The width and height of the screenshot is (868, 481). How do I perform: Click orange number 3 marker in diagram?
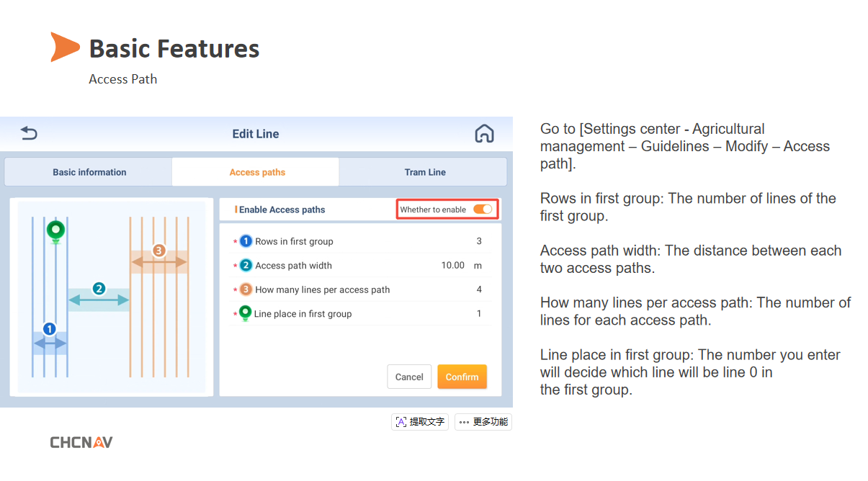[x=159, y=251]
